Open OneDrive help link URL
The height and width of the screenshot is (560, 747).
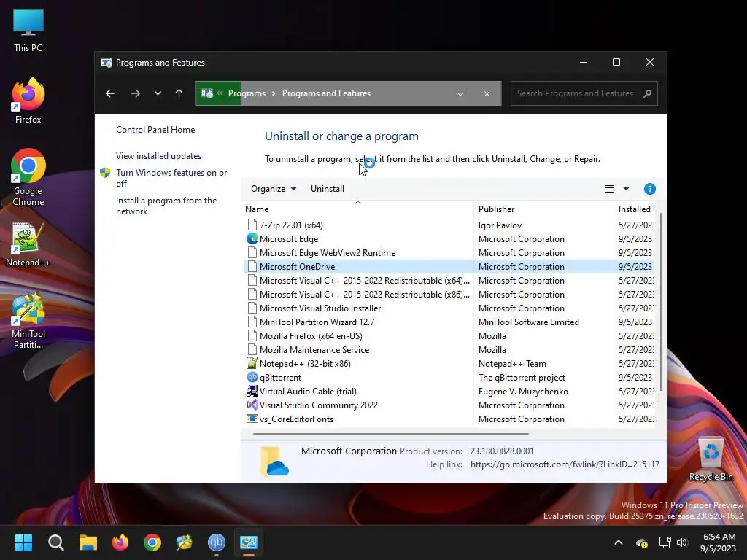tap(565, 464)
